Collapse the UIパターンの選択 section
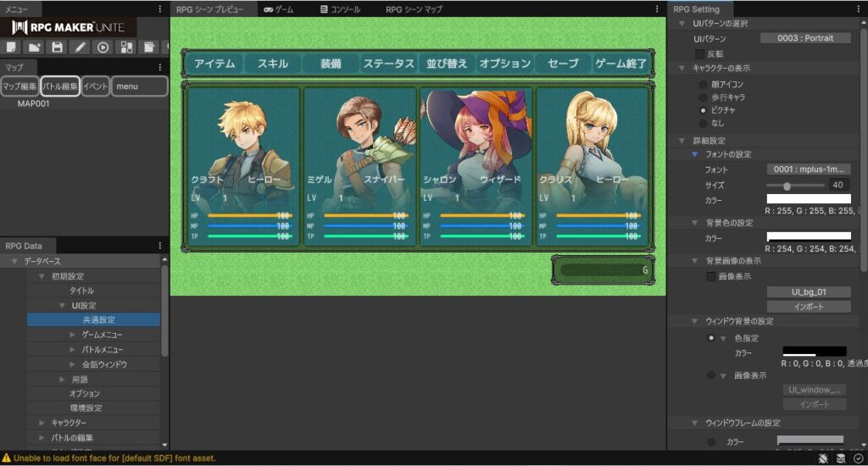This screenshot has width=868, height=466. tap(682, 23)
